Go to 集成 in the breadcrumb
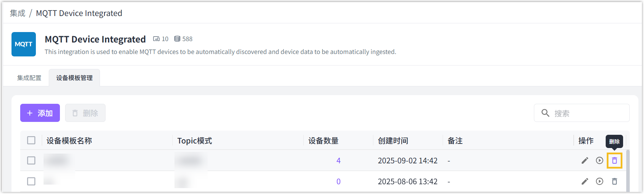Screen dimensions: 644x194 [x=17, y=13]
